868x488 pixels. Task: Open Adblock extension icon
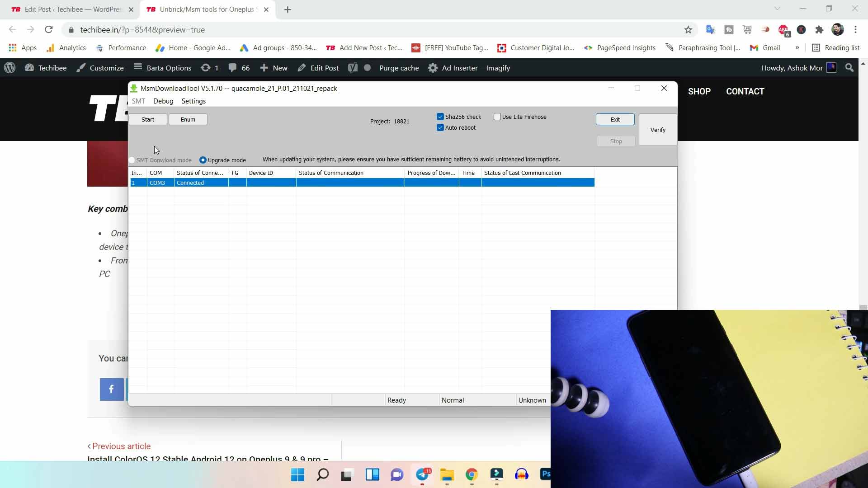[783, 30]
